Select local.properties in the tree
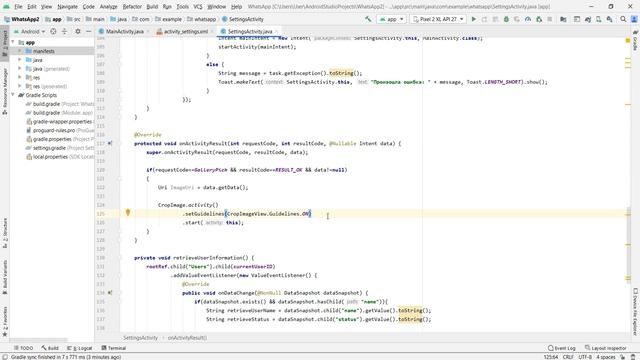Screen dimensions: 640x360 (x=60, y=156)
